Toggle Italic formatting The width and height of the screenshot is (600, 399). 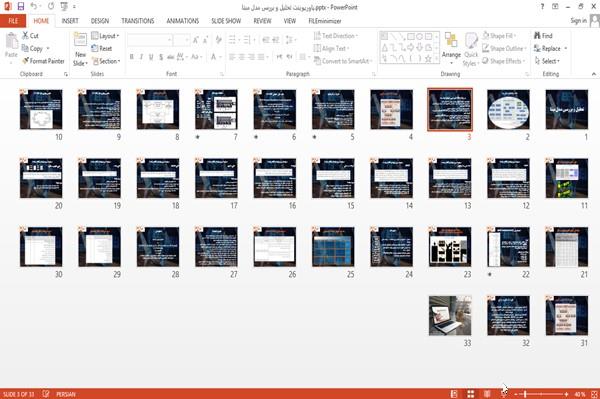pos(141,57)
